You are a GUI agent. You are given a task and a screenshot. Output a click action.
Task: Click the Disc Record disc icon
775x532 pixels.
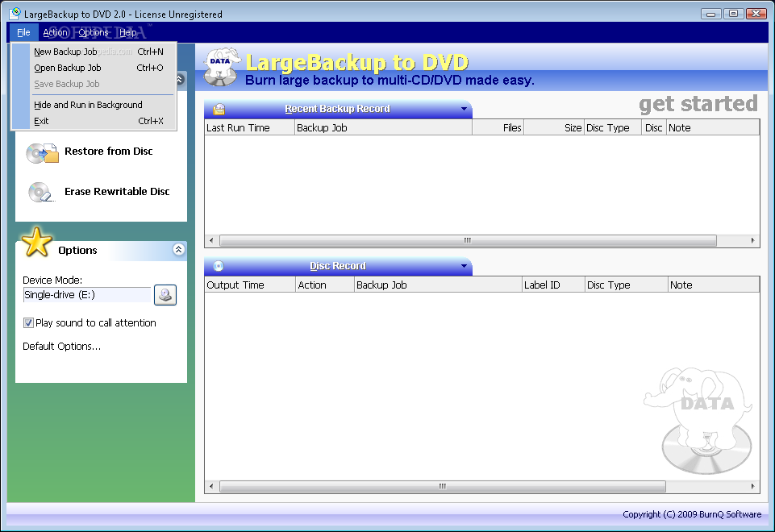219,266
